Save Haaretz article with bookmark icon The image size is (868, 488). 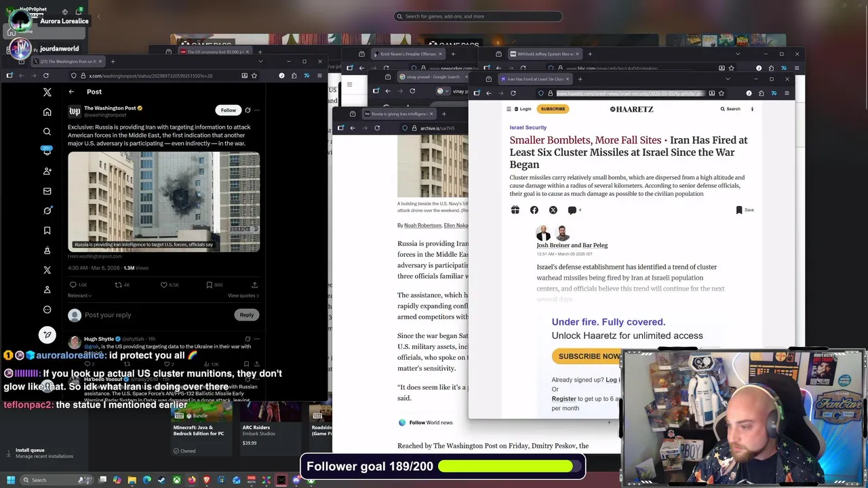point(739,210)
